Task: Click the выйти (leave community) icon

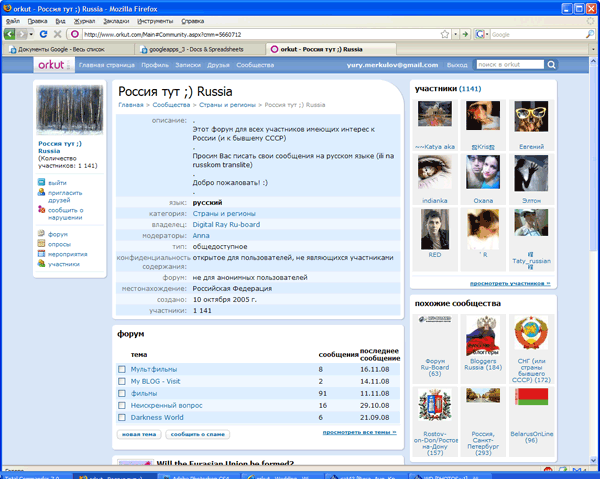Action: (41, 182)
